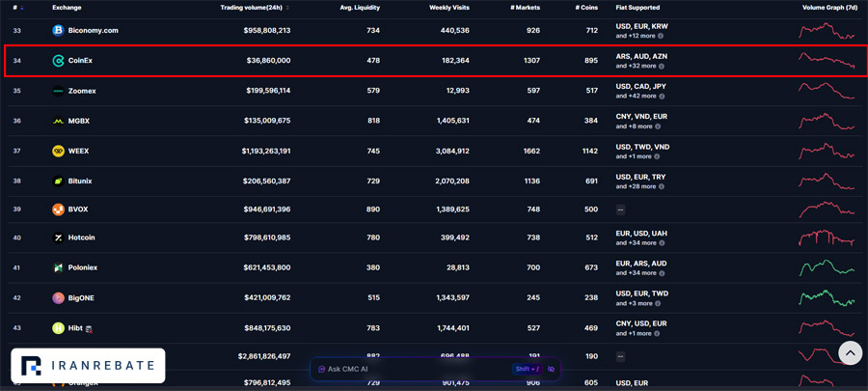Sort by Avg. Liquidity column header
Viewport: 868px width, 391px height.
[x=360, y=8]
